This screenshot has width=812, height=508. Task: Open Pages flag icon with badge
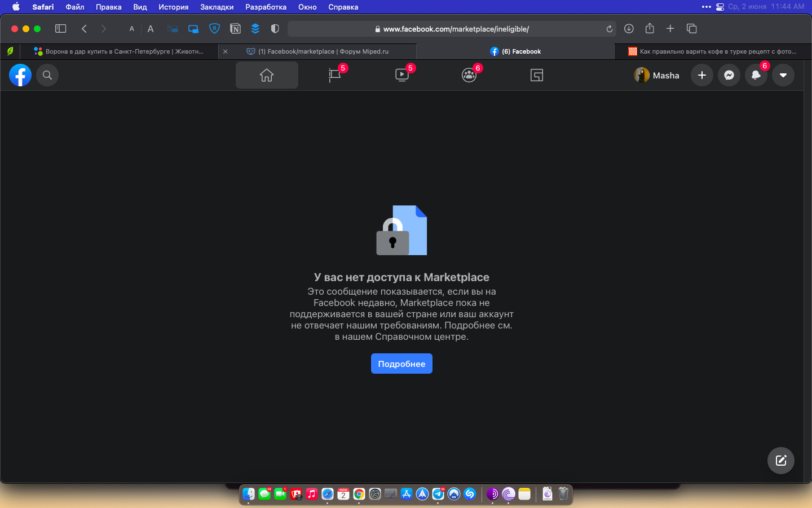coord(335,75)
